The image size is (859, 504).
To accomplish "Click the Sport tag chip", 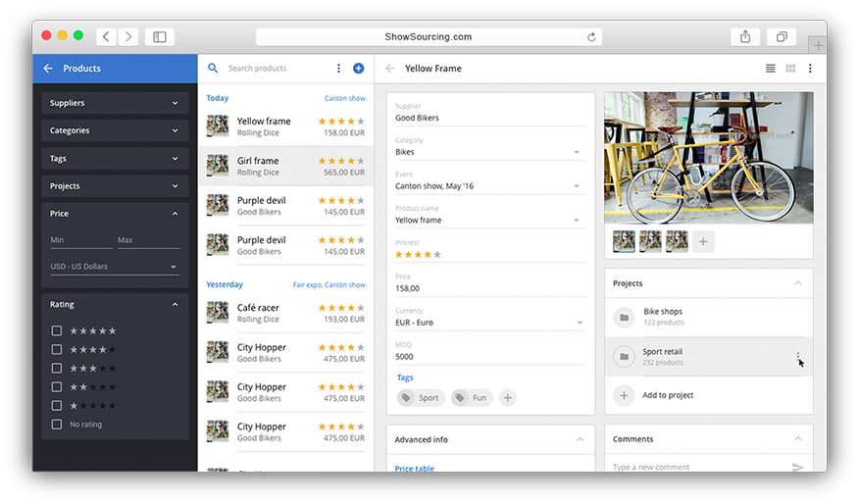I will (421, 398).
